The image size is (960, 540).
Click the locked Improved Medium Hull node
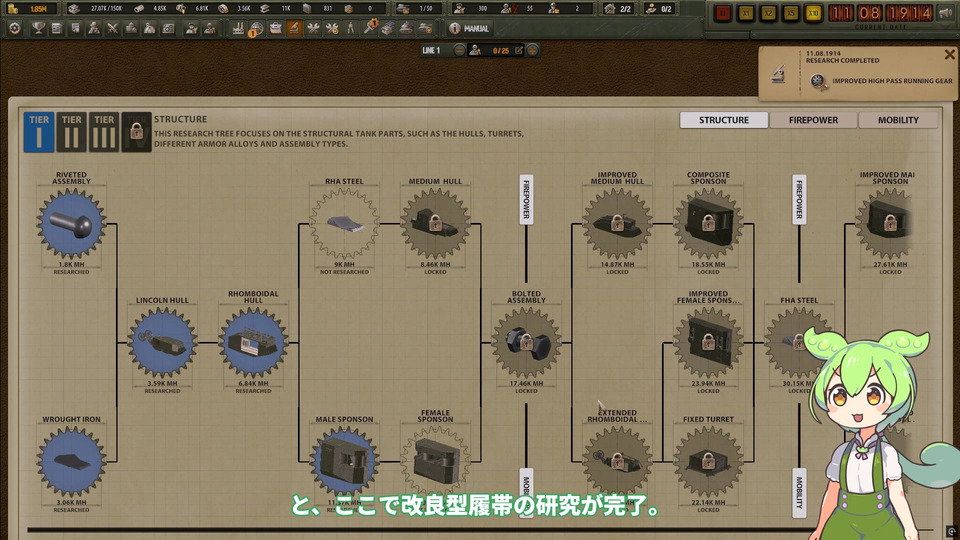pos(617,224)
